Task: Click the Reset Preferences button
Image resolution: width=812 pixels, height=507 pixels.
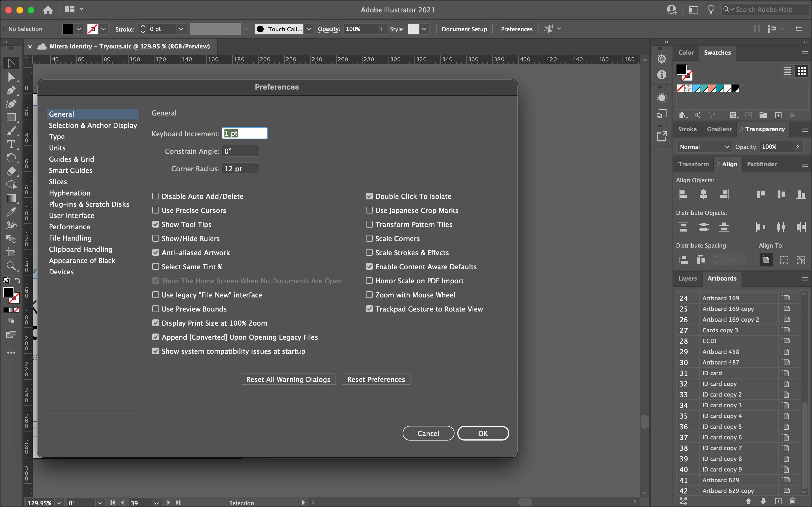Action: pyautogui.click(x=376, y=379)
